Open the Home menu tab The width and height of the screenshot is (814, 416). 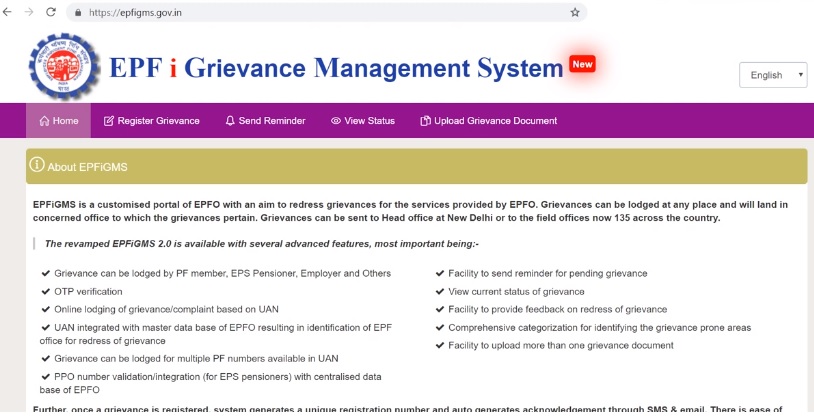pyautogui.click(x=59, y=120)
